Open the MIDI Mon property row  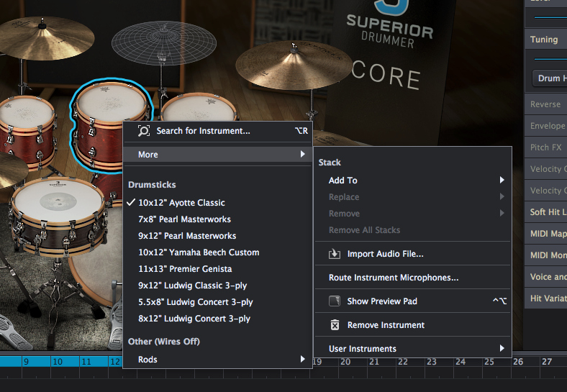click(546, 255)
